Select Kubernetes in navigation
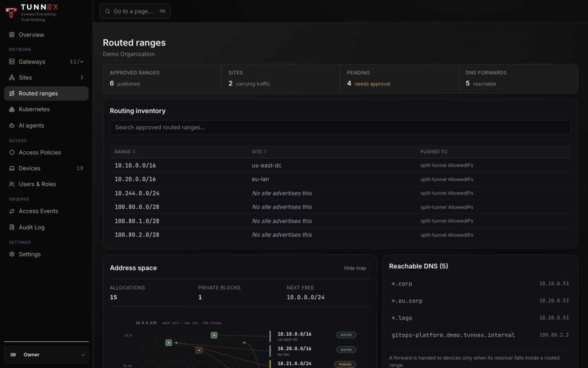The image size is (588, 368). click(x=46, y=110)
